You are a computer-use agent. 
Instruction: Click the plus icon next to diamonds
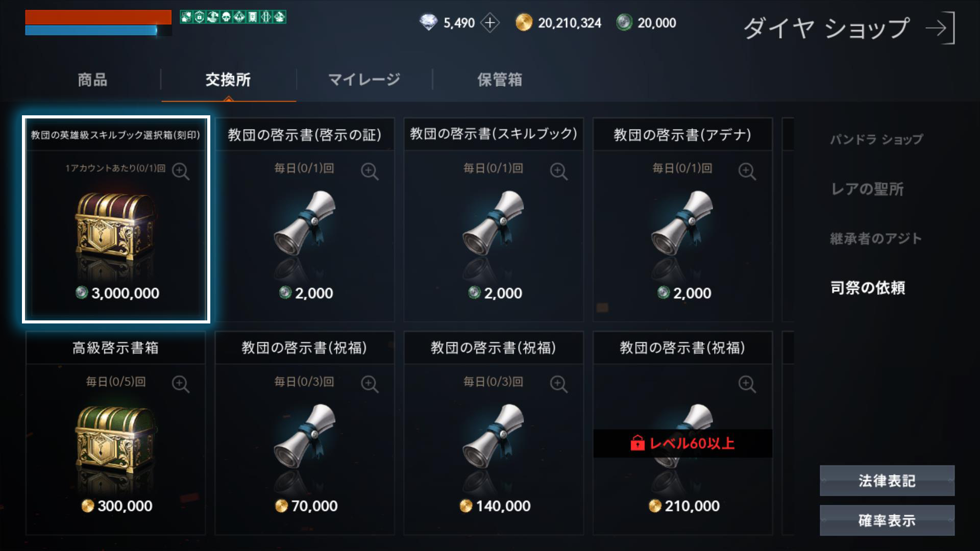490,23
